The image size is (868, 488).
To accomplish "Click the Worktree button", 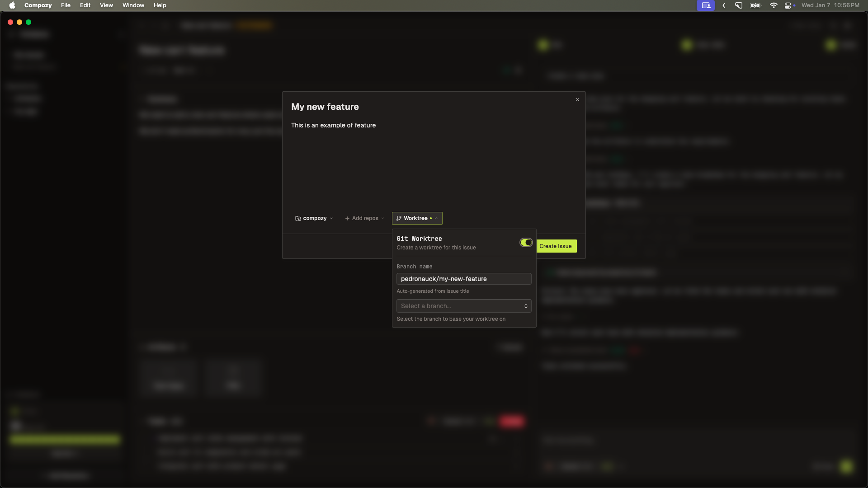I will (x=416, y=218).
